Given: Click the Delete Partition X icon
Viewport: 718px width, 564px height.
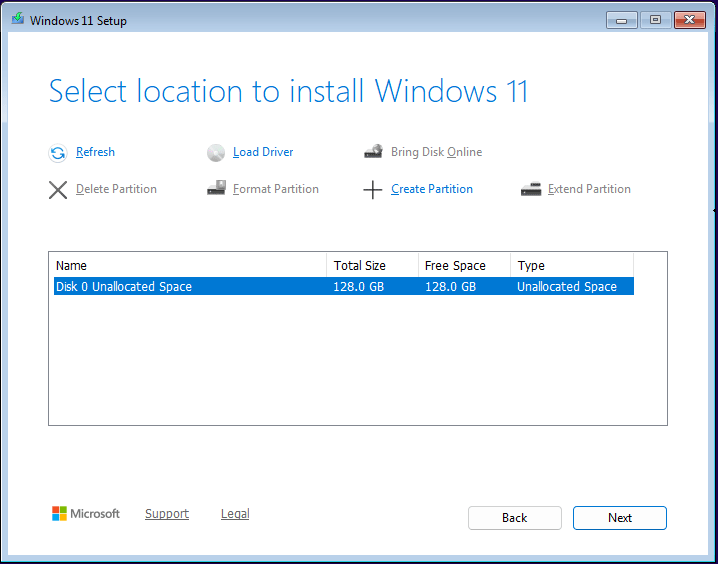Looking at the screenshot, I should [58, 190].
